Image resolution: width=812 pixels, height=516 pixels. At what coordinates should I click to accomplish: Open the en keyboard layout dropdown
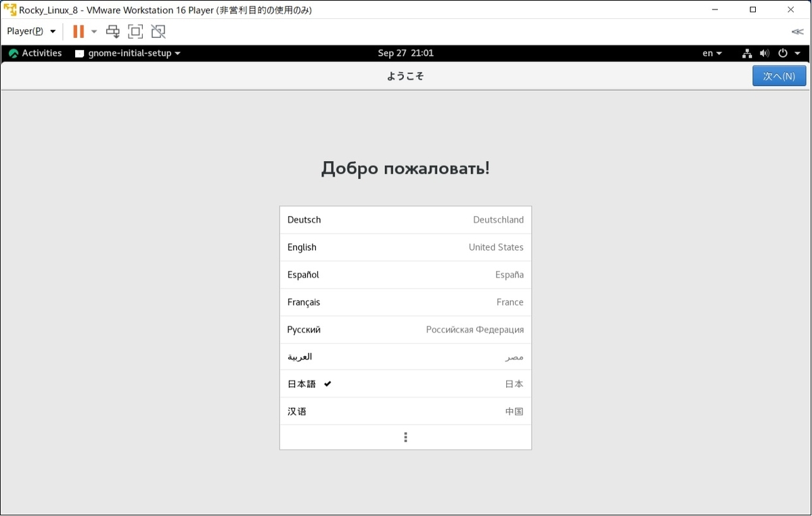[711, 53]
